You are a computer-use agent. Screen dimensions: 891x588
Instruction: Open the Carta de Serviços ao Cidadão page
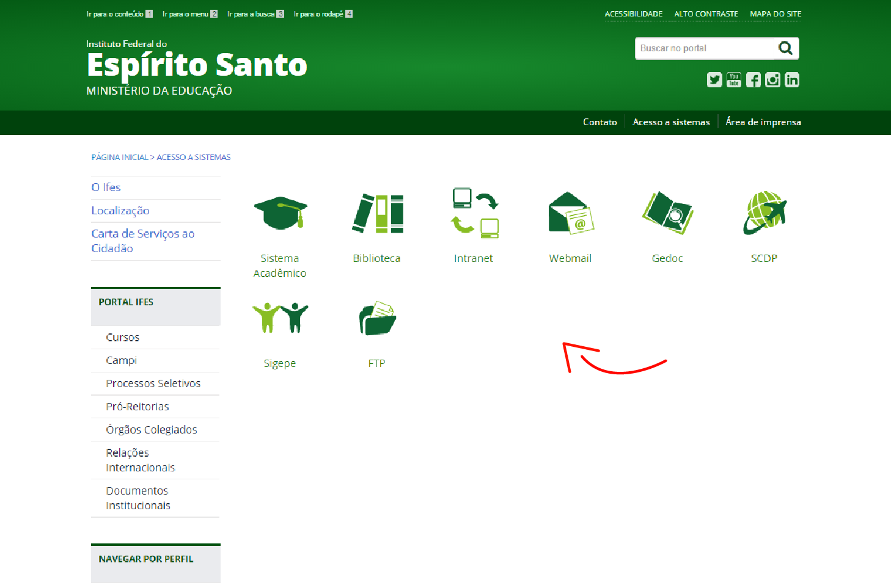point(142,241)
